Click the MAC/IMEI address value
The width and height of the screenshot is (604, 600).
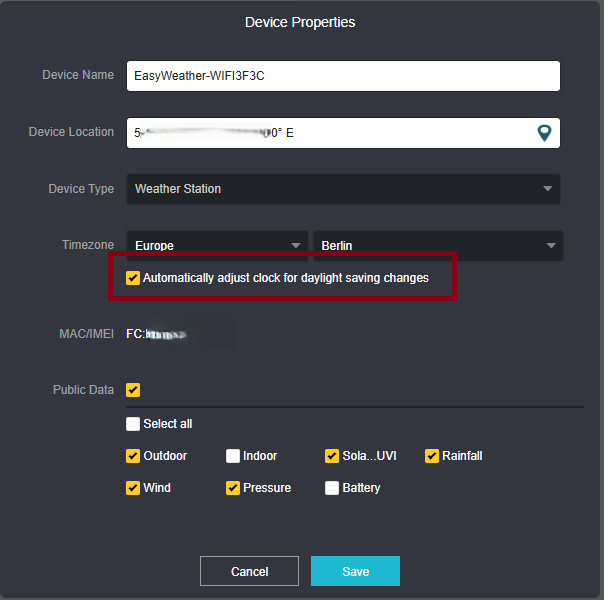coord(160,333)
